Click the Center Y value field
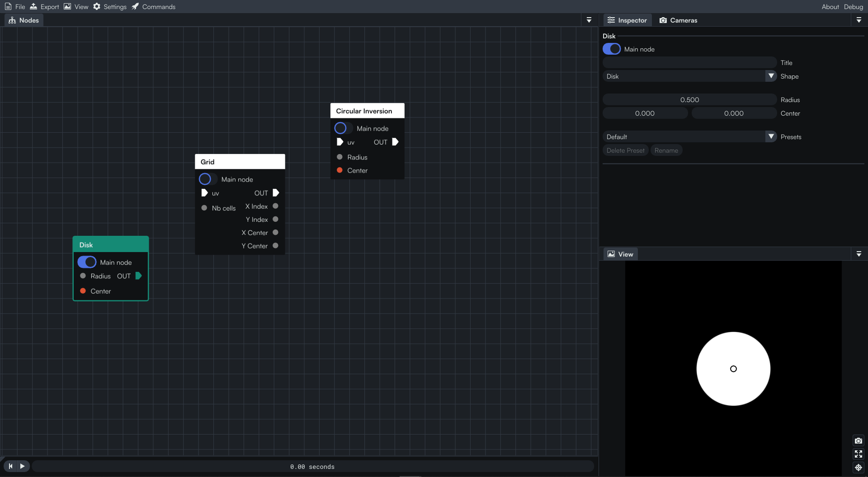Image resolution: width=868 pixels, height=477 pixels. pyautogui.click(x=734, y=113)
